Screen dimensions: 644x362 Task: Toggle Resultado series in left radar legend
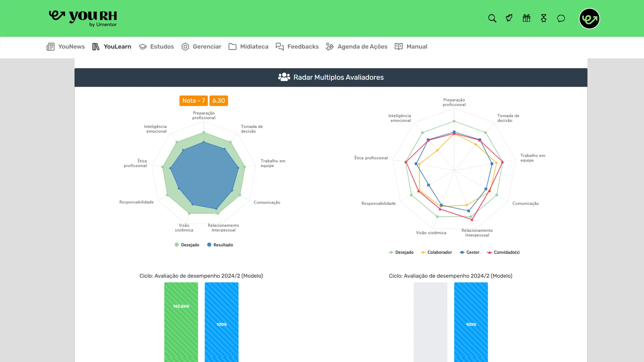tap(220, 245)
